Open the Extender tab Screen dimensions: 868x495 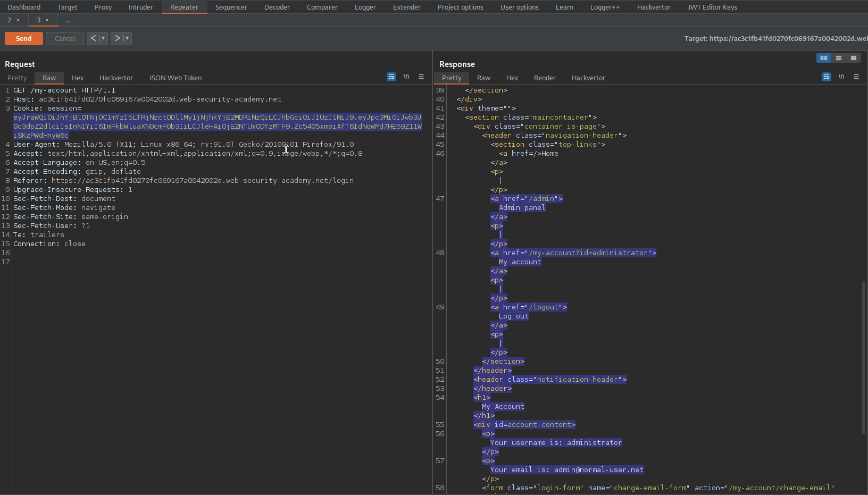(x=407, y=7)
